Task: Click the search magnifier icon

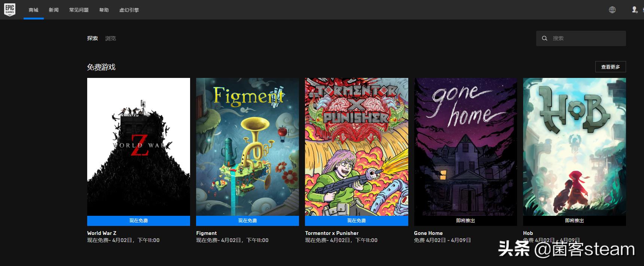Action: (x=544, y=38)
